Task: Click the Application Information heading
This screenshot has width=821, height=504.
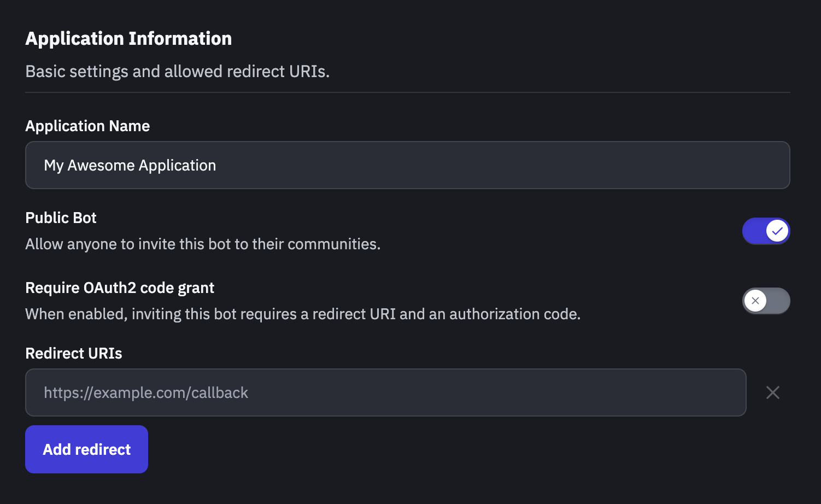Action: 128,38
